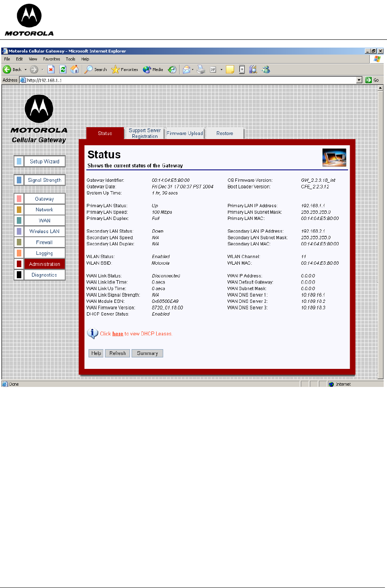Open Setup Wizard in sidebar
This screenshot has width=387, height=588.
pos(45,162)
